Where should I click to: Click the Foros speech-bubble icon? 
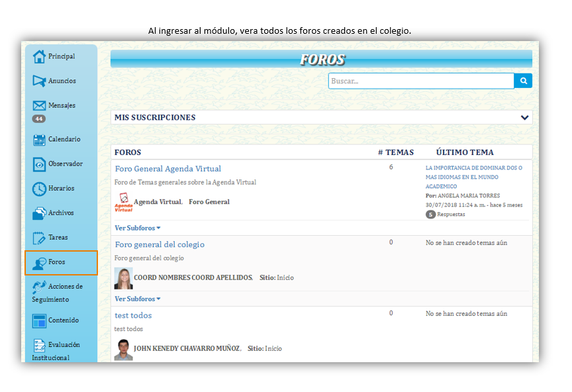coord(39,263)
